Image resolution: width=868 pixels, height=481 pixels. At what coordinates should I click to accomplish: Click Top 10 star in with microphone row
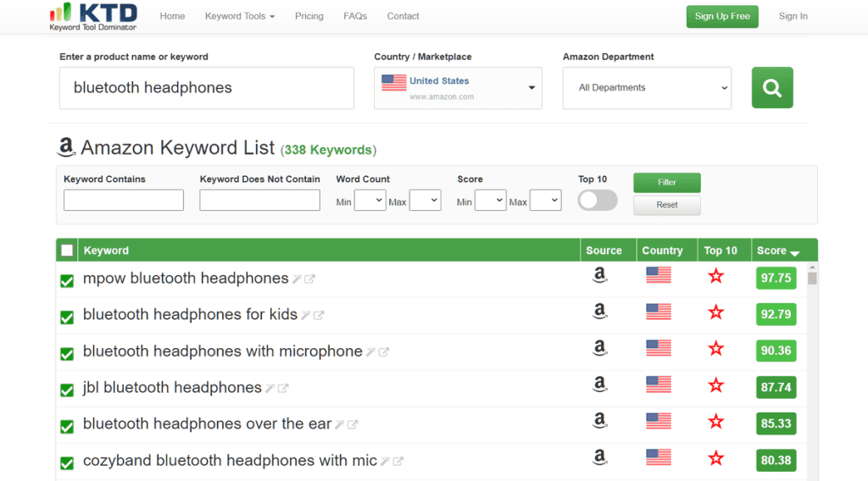coord(715,348)
